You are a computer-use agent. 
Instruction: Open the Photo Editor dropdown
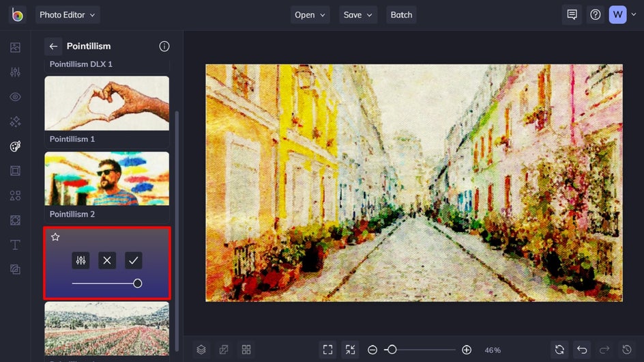pyautogui.click(x=68, y=15)
